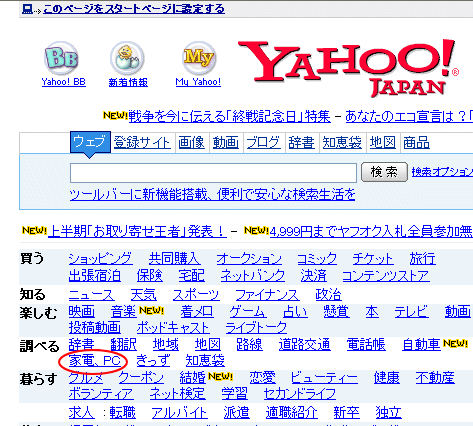473x426 pixels.
Task: Open the 旅行 link
Action: tap(423, 259)
